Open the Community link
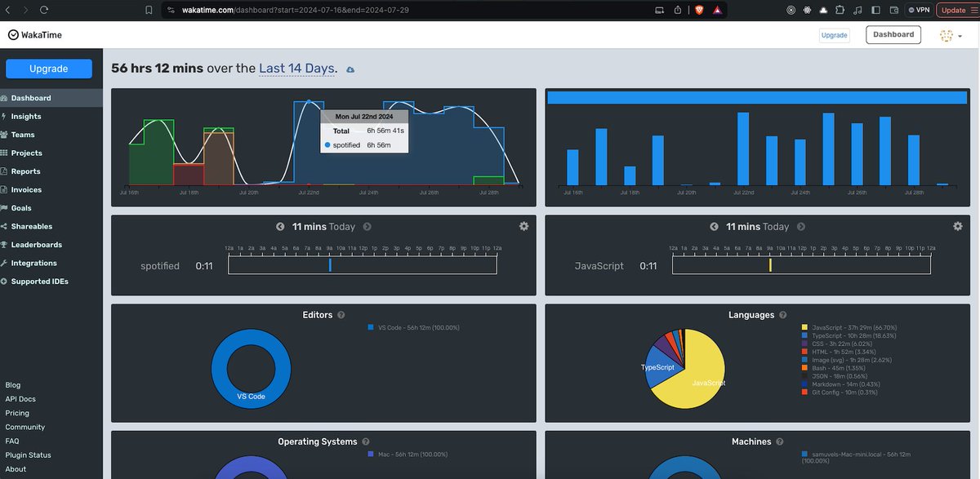 coord(25,427)
